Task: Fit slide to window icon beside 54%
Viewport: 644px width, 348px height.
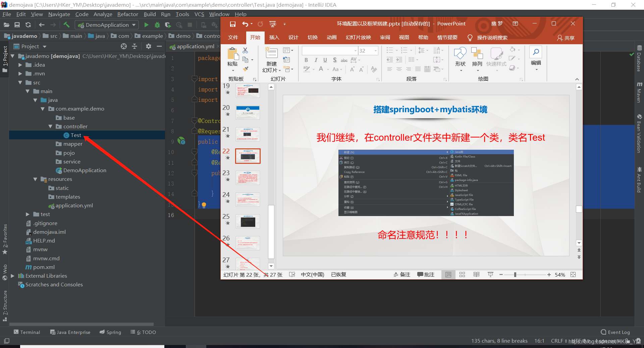Action: (x=573, y=275)
